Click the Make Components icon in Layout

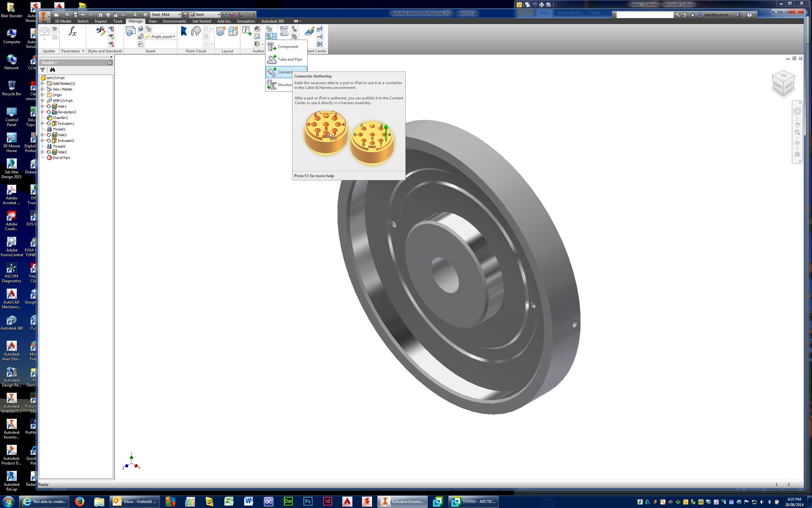(233, 31)
